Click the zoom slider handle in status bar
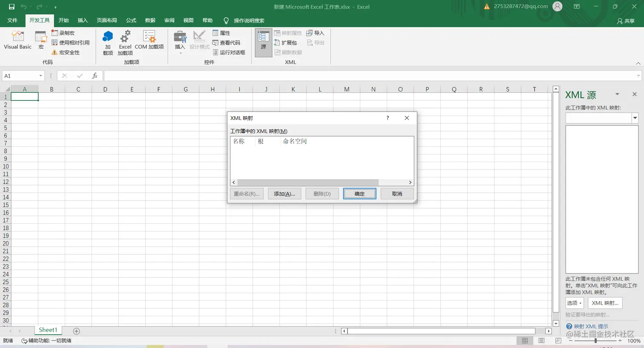Screen dimensions: 644x348 pyautogui.click(x=595, y=341)
